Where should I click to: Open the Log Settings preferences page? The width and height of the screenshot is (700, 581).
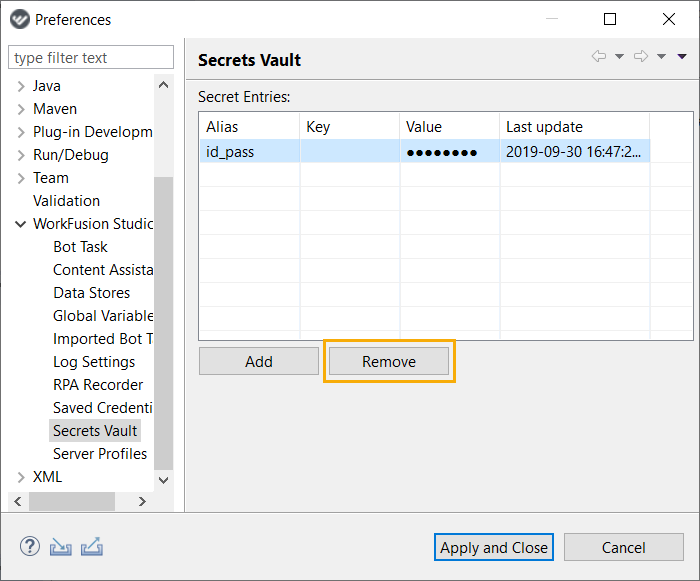(x=94, y=362)
